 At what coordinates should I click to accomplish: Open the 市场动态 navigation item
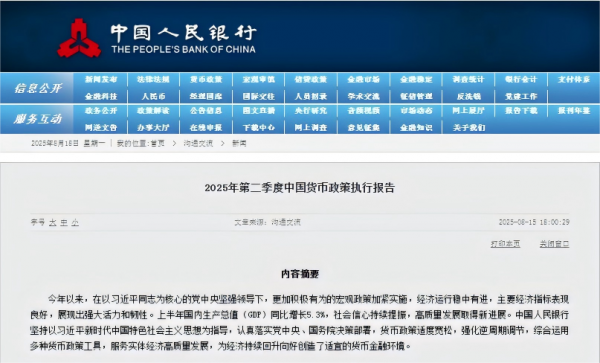pos(416,111)
